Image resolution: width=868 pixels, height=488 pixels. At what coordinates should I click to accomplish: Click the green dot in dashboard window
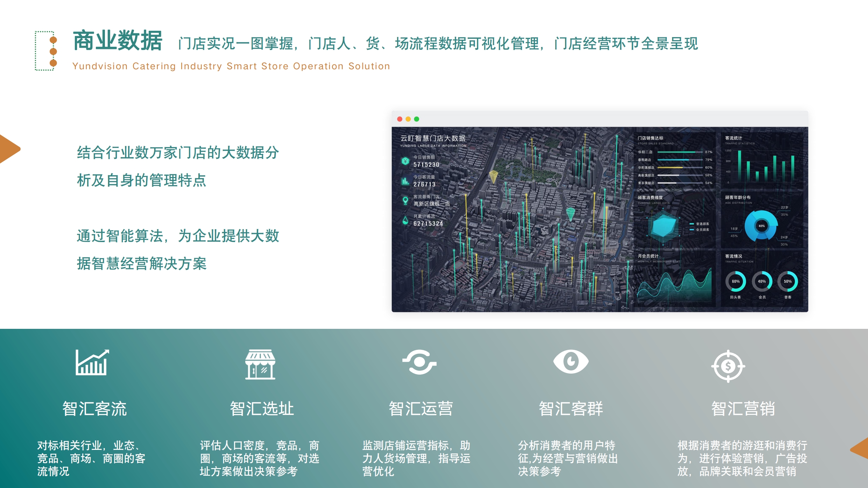click(417, 119)
